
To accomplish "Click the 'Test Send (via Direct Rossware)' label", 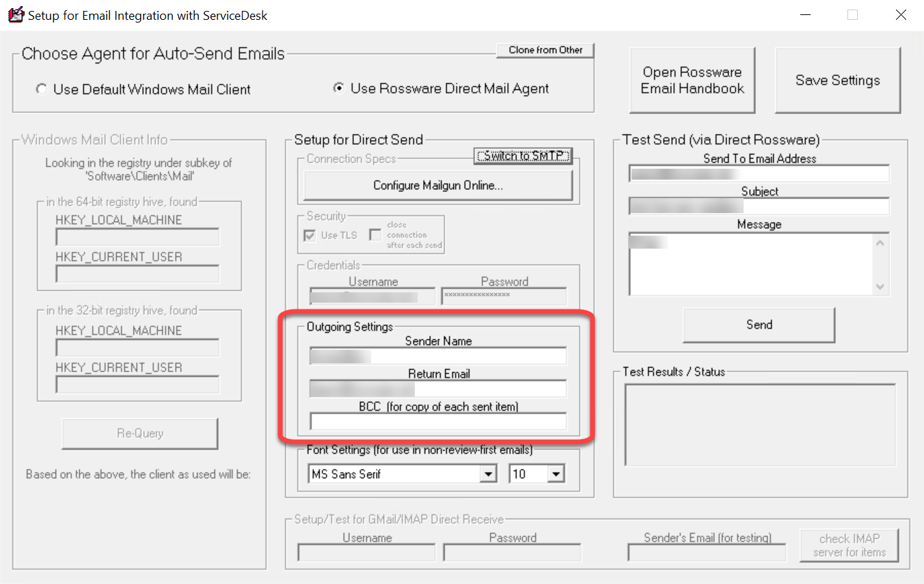I will [721, 139].
